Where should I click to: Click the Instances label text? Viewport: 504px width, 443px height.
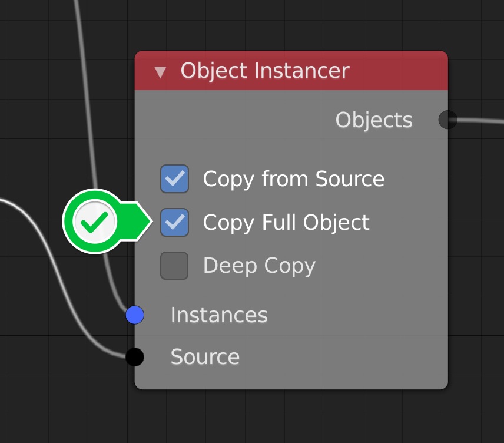tap(218, 315)
